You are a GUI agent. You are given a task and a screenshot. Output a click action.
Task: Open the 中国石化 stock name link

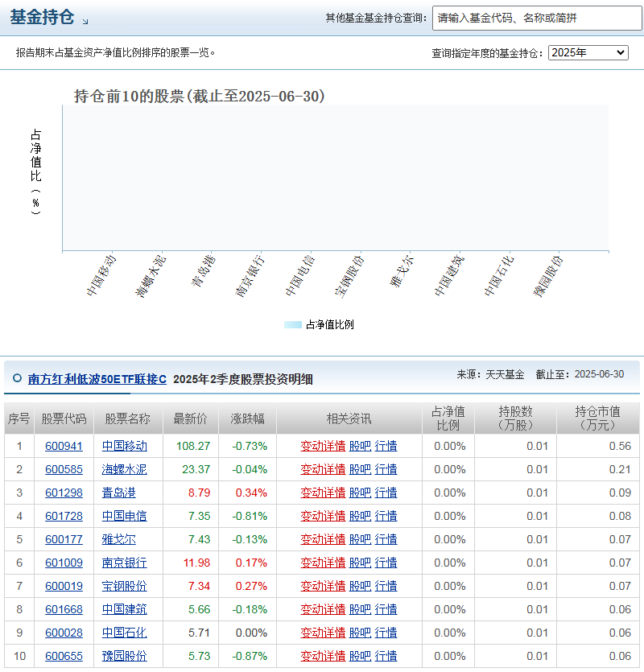(124, 633)
